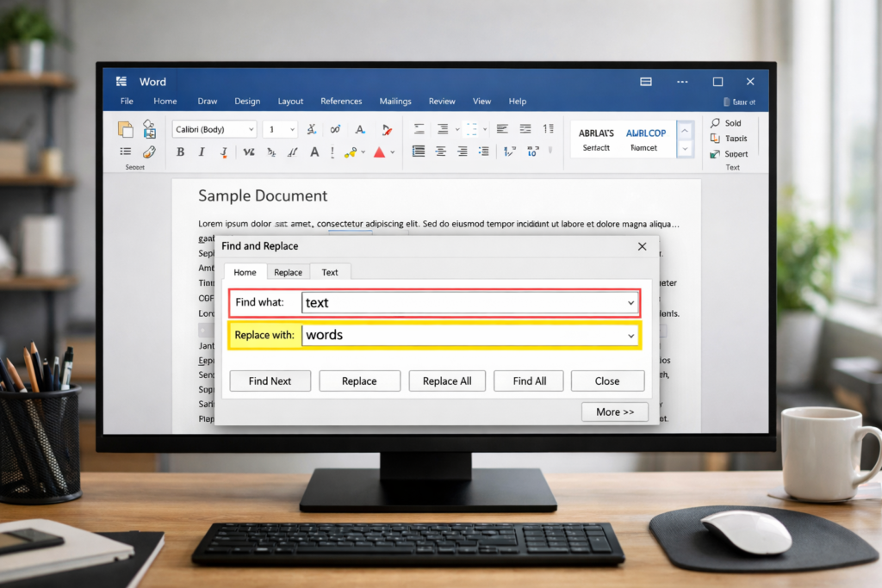This screenshot has width=882, height=588.
Task: Click the Find Next button
Action: [270, 381]
